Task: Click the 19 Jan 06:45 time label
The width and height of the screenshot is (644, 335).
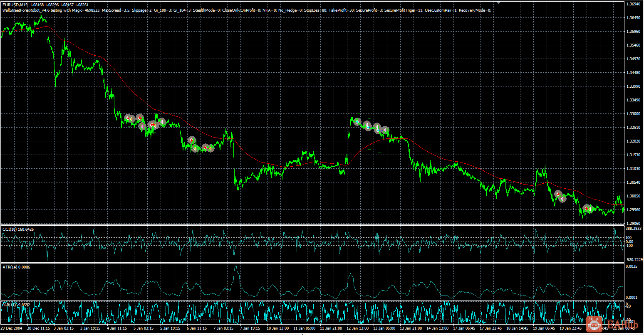Action: pos(544,328)
